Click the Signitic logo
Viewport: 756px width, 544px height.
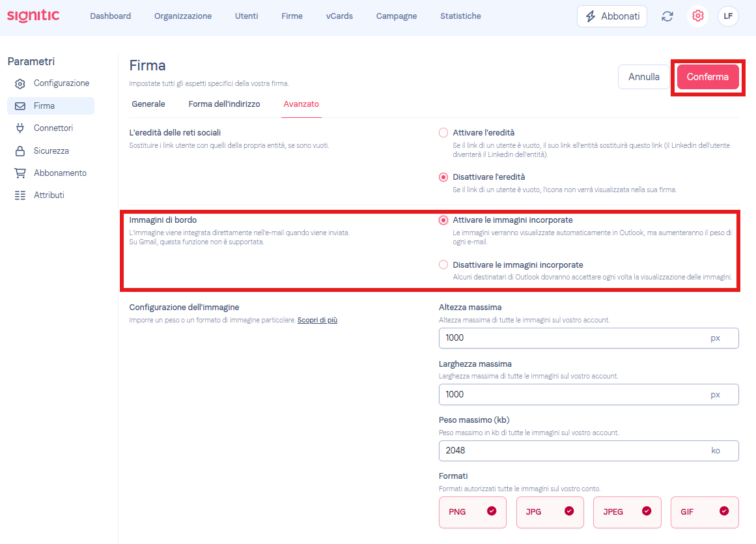click(33, 16)
